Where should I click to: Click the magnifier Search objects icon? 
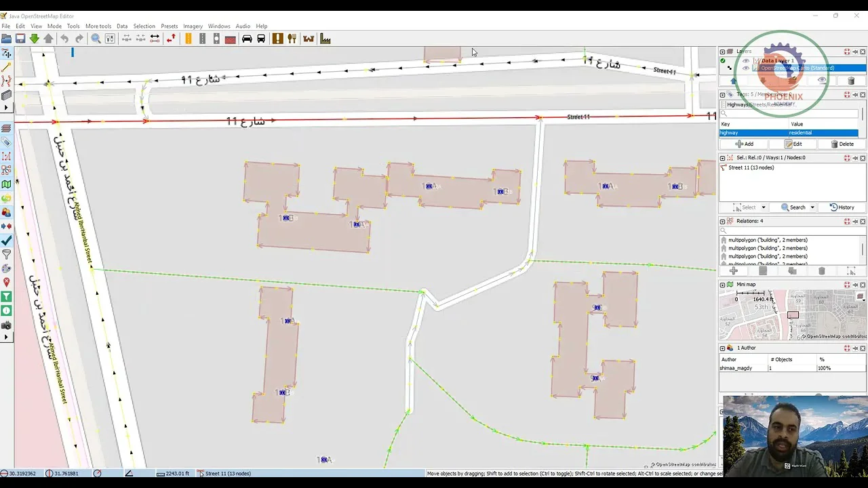coord(96,39)
